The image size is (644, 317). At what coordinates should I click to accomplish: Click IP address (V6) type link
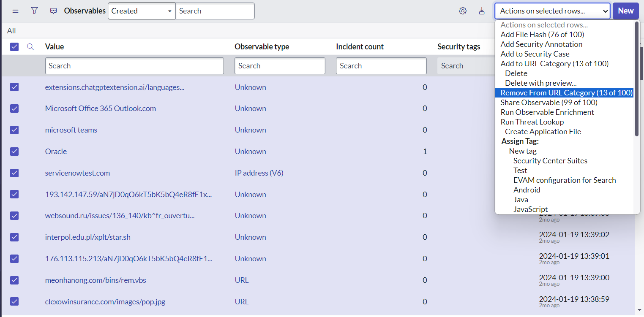[259, 173]
